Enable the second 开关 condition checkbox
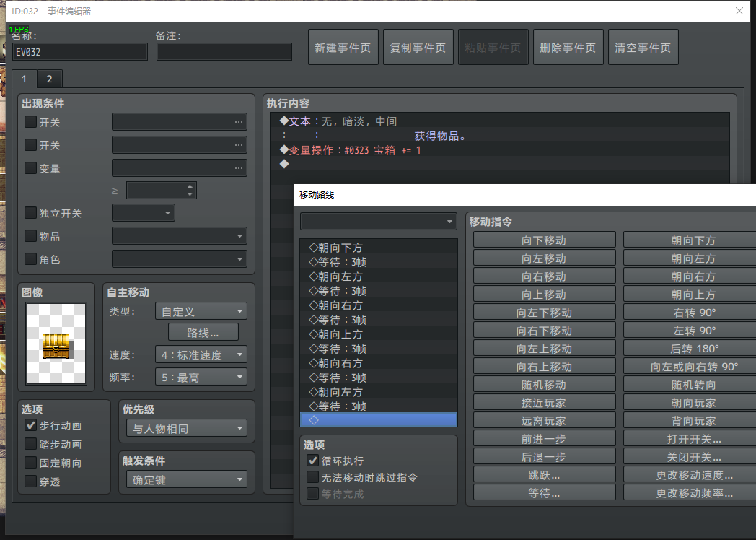Viewport: 756px width, 540px height. point(30,145)
